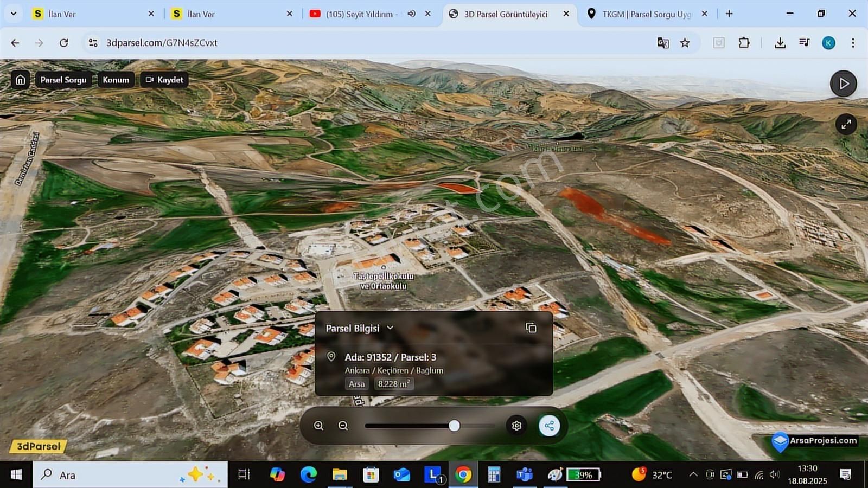Image resolution: width=868 pixels, height=488 pixels.
Task: Show hidden system tray icons
Action: tap(693, 474)
